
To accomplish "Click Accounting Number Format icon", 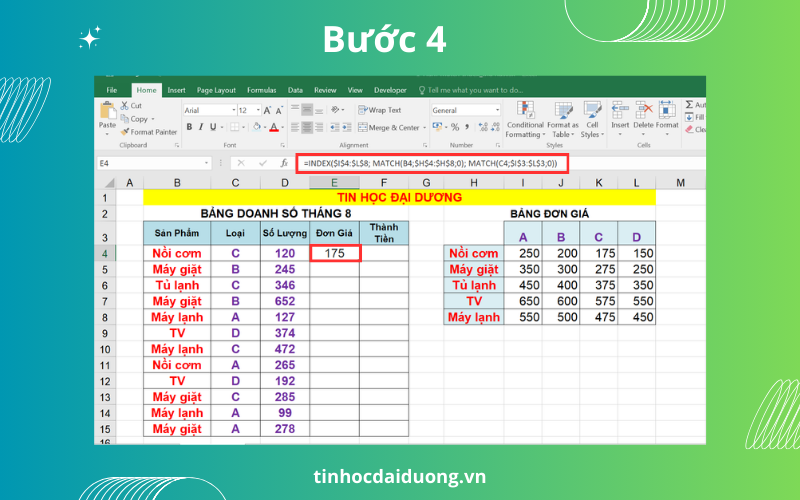I will (x=437, y=127).
